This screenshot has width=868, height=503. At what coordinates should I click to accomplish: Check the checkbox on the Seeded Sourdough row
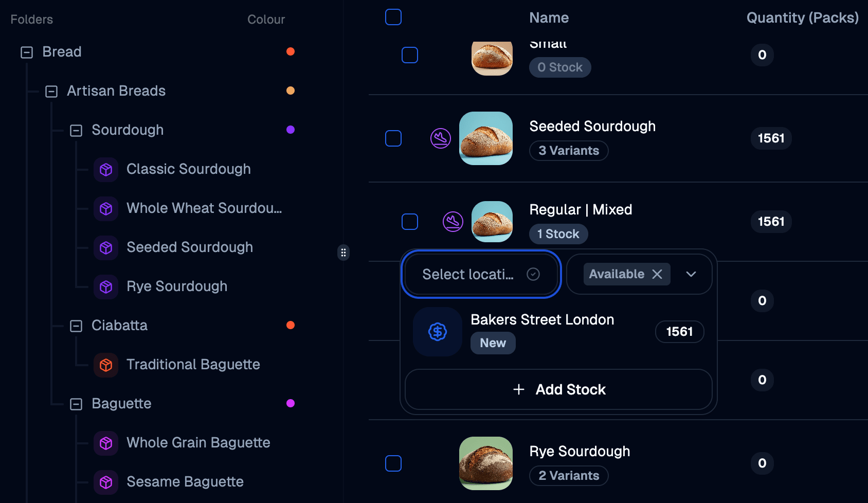pyautogui.click(x=393, y=138)
